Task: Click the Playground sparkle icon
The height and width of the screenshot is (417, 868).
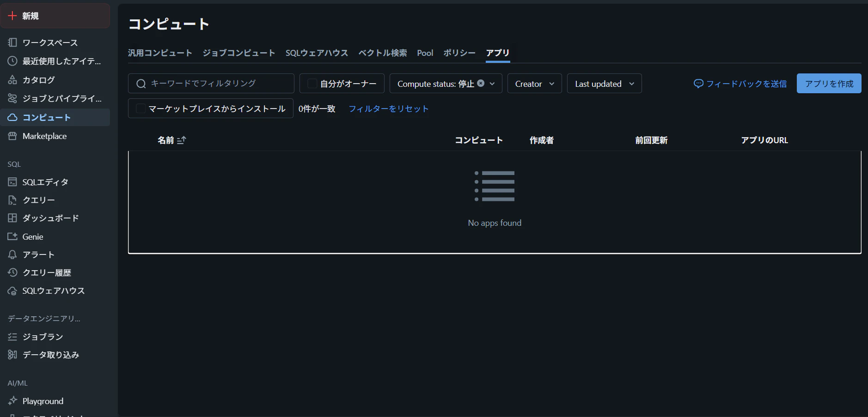Action: pos(12,401)
